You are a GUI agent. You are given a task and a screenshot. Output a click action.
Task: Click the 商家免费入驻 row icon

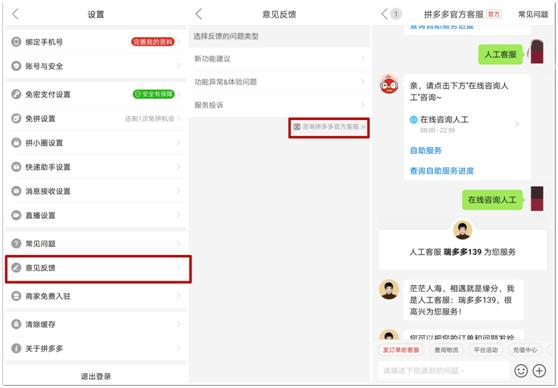coord(16,296)
